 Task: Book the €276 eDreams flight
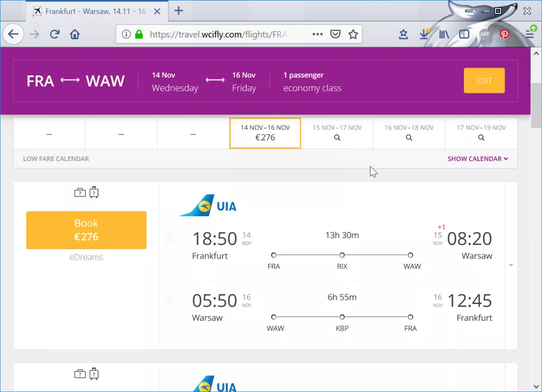click(86, 230)
